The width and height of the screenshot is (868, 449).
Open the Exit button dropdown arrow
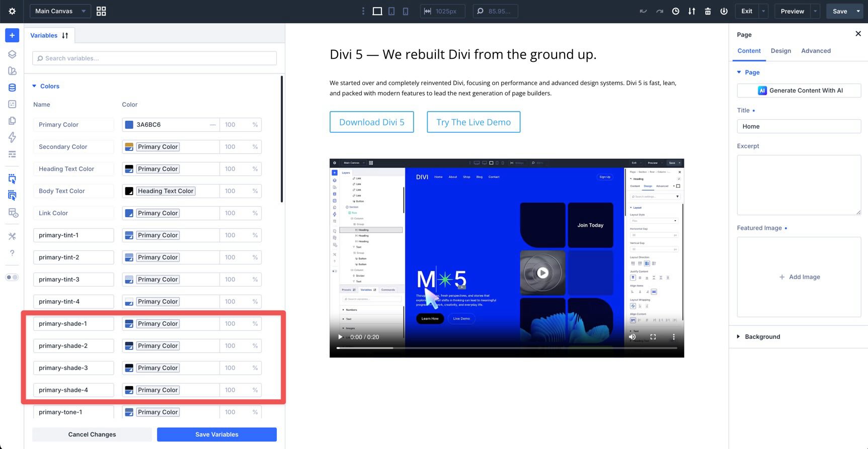[763, 11]
